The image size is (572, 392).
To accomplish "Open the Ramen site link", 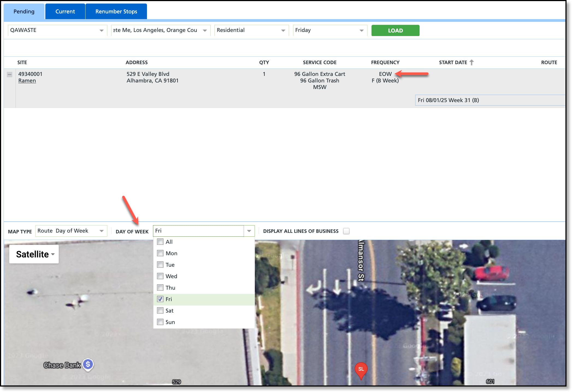I will click(x=27, y=81).
